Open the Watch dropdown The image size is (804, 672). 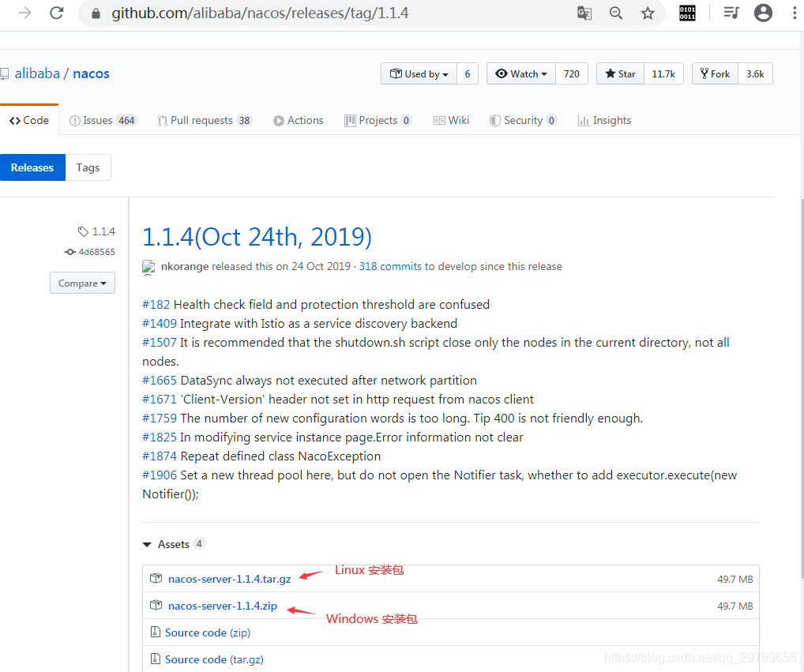pos(521,73)
